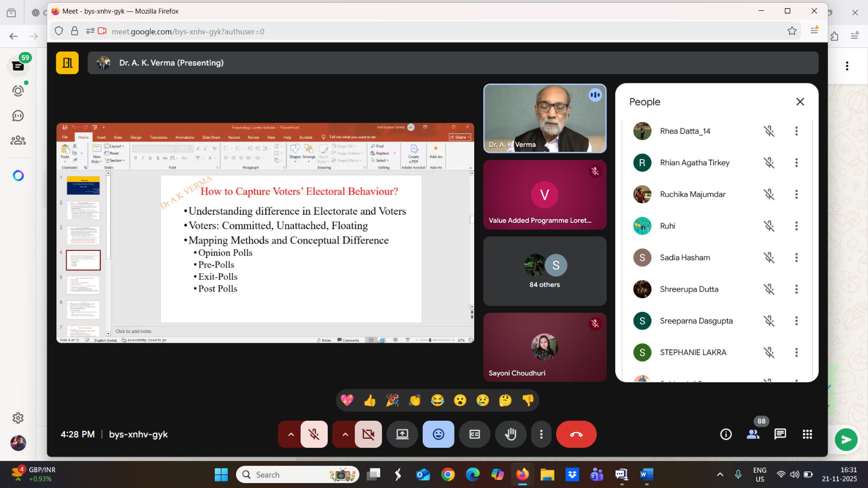
Task: Send the clapping hands reaction
Action: point(415,401)
